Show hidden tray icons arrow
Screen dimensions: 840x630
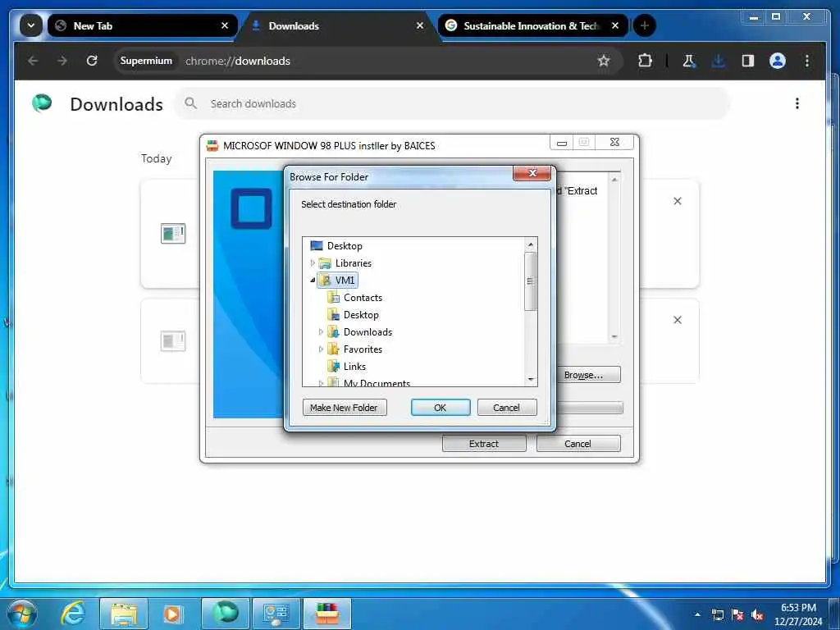[x=697, y=614]
